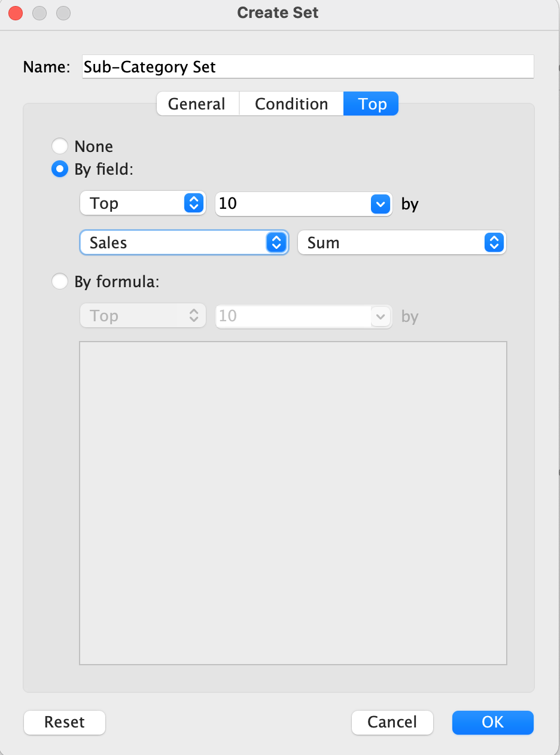Click the stepper arrows on Sales dropdown
This screenshot has width=560, height=755.
pyautogui.click(x=276, y=243)
